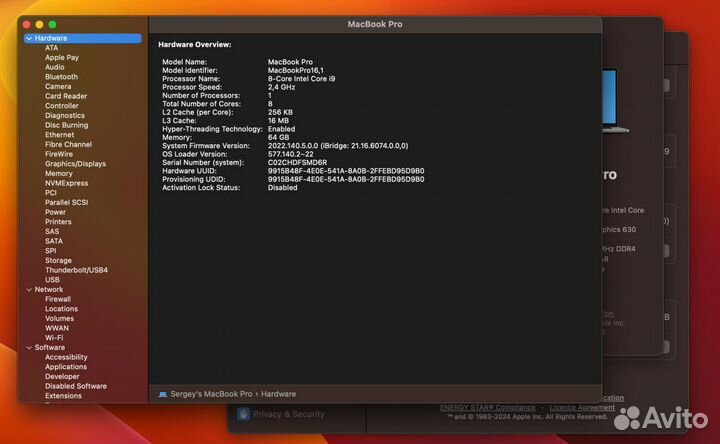The width and height of the screenshot is (720, 444).
Task: Open the Disc Burning entry
Action: 67,125
